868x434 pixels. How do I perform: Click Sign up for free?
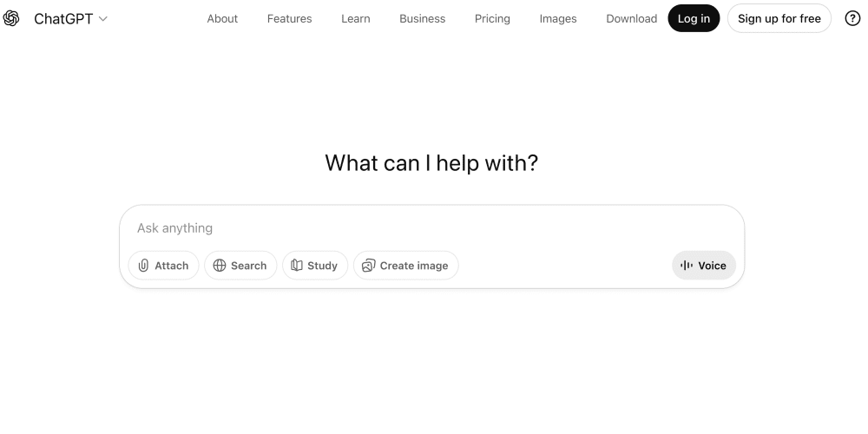(779, 18)
